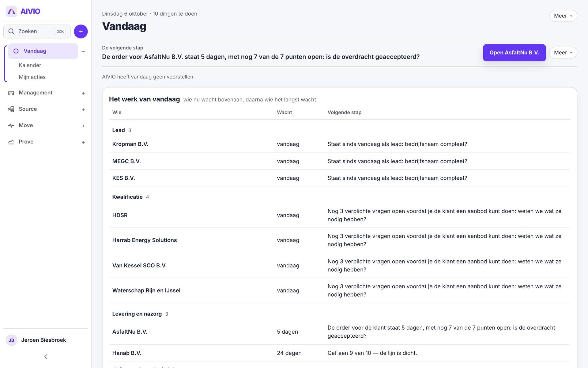Screen dimensions: 588x368
Task: Click the Volgende stap column header
Action: point(345,112)
